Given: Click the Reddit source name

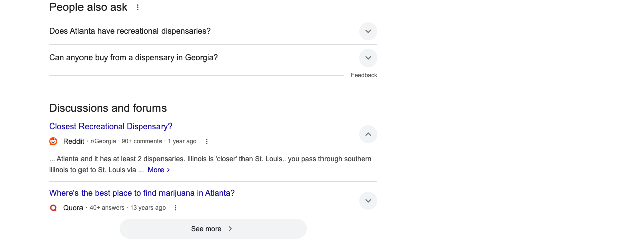Looking at the screenshot, I should point(73,141).
